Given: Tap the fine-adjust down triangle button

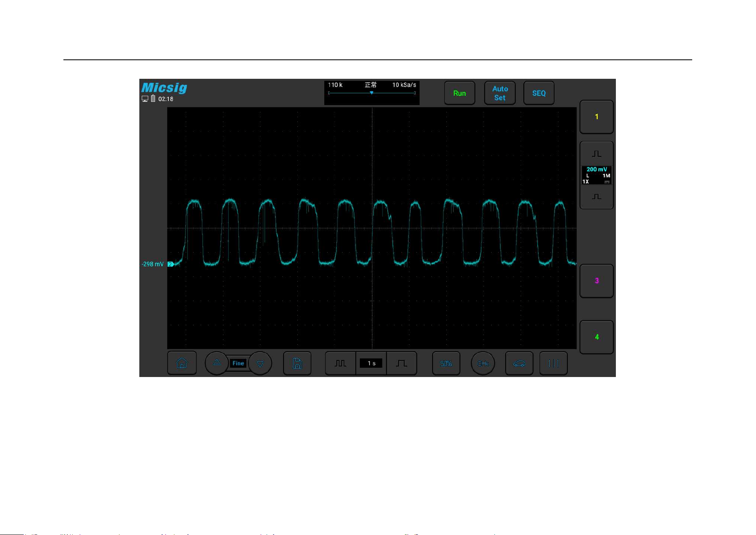Looking at the screenshot, I should click(260, 364).
